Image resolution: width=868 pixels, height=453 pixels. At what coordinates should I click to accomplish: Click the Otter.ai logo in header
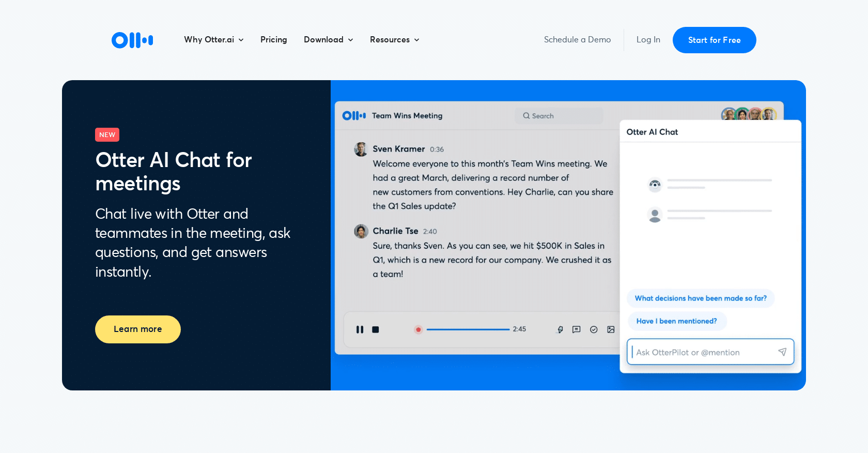[x=132, y=40]
